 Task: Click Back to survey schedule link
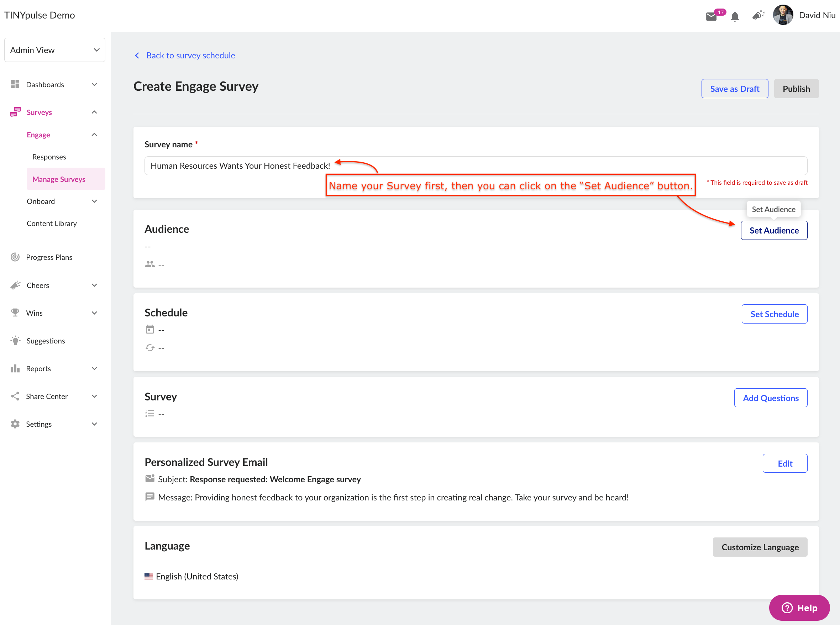pos(191,56)
